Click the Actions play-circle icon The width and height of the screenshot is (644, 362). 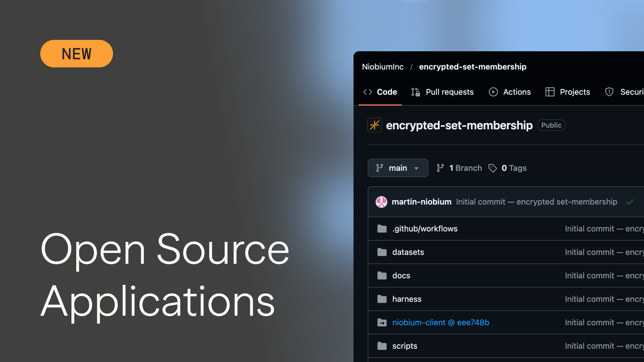pyautogui.click(x=493, y=92)
